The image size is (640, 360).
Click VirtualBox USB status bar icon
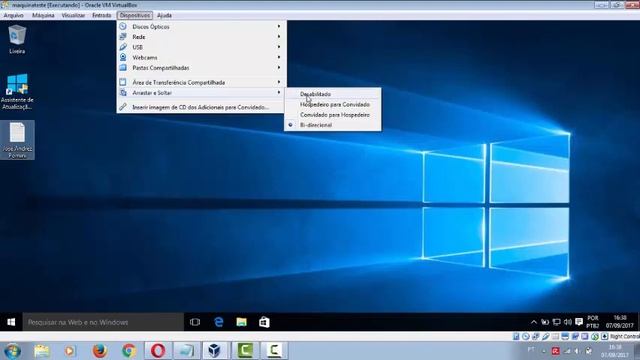pos(545,336)
